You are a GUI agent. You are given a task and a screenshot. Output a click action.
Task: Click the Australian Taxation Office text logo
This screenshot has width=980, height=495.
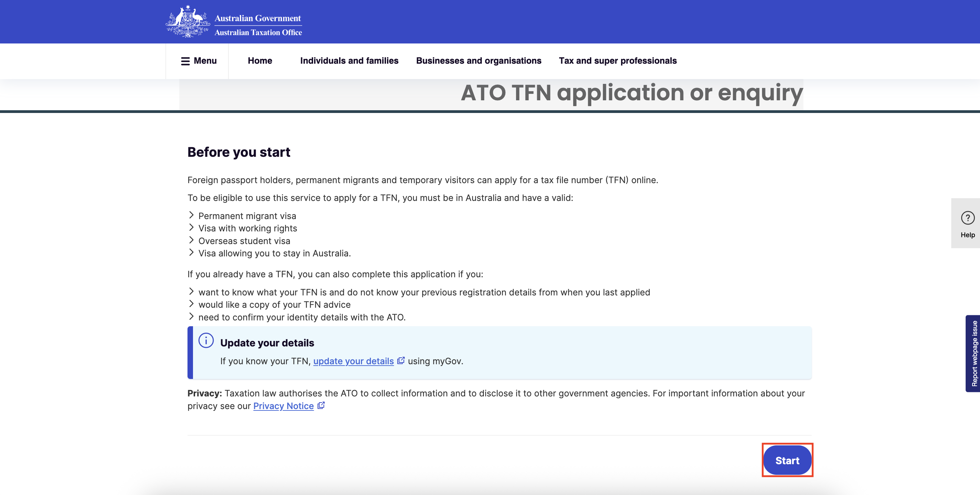pos(258,33)
